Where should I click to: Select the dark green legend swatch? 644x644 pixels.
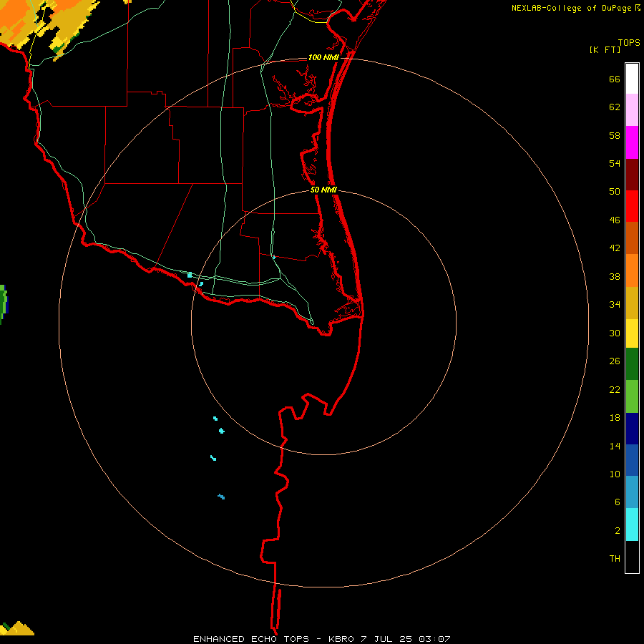point(632,364)
